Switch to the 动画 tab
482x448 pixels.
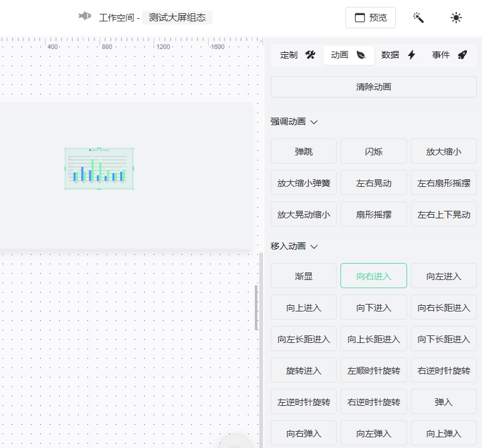point(349,55)
